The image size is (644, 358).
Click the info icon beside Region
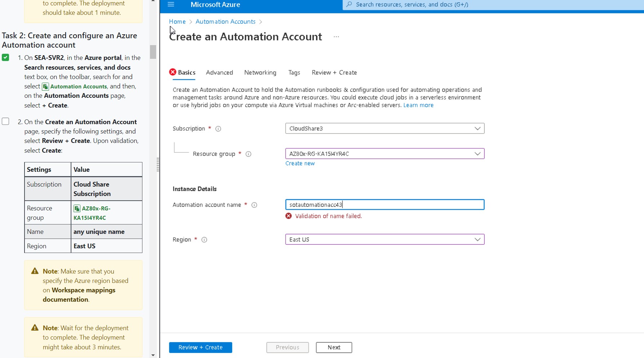coord(204,240)
